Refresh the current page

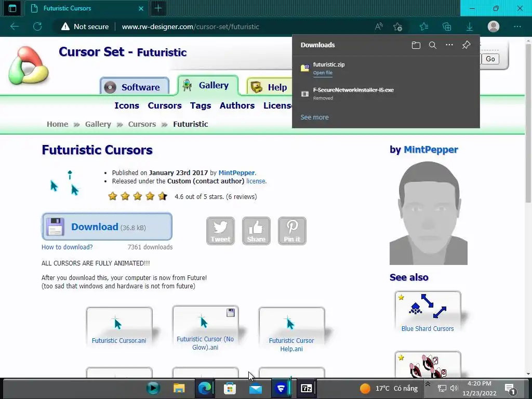click(x=37, y=26)
